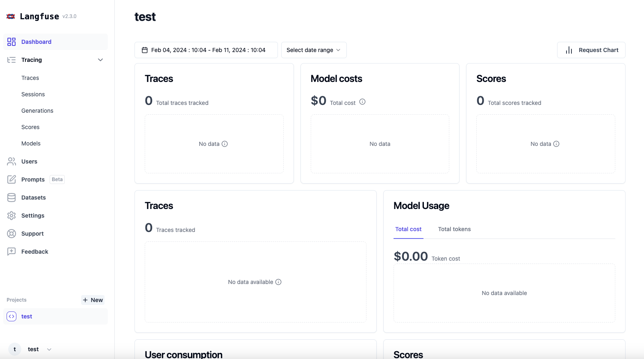Click the user avatar letter t
This screenshot has width=644, height=359.
pos(15,349)
